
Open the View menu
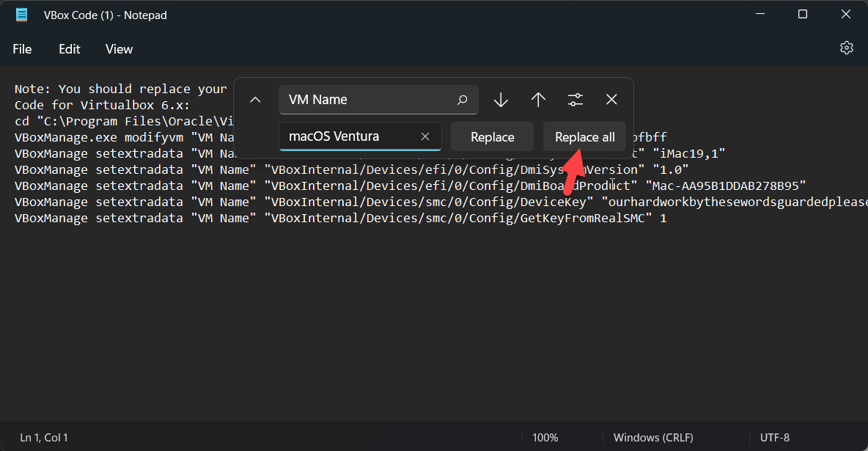119,49
